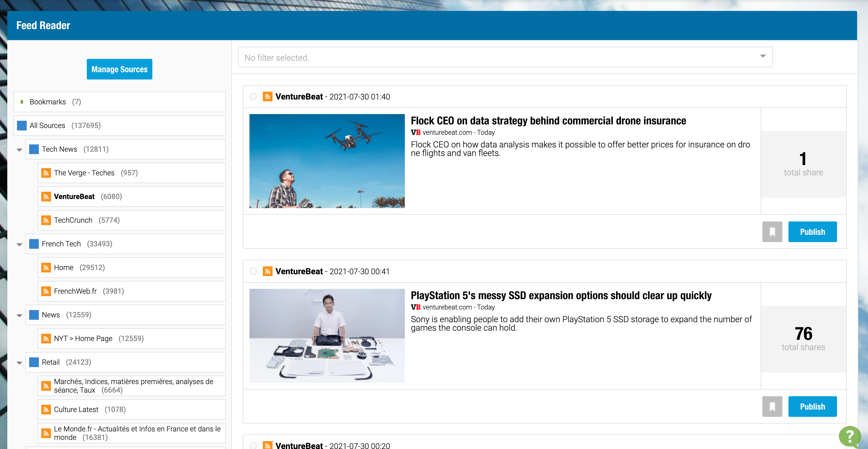Click the VentureBeat RSS icon in sidebar
Screen dimensions: 868x449
[x=46, y=197]
